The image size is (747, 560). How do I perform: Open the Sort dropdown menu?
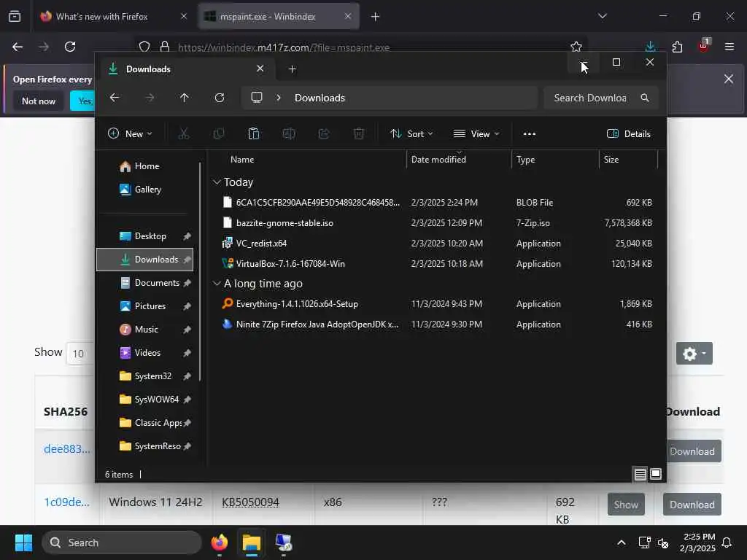pos(411,134)
